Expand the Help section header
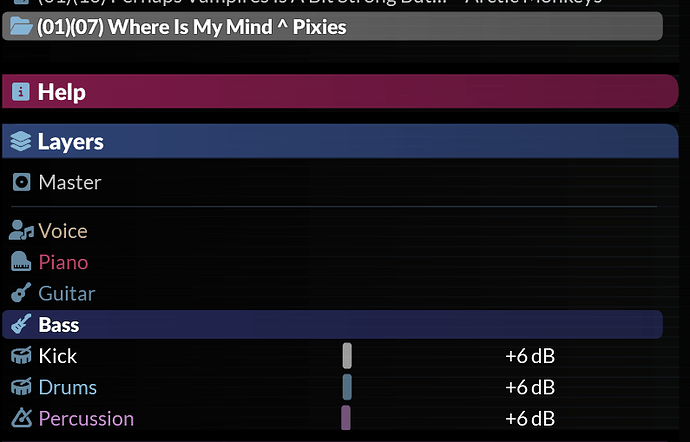Image resolution: width=690 pixels, height=442 pixels. 340,92
